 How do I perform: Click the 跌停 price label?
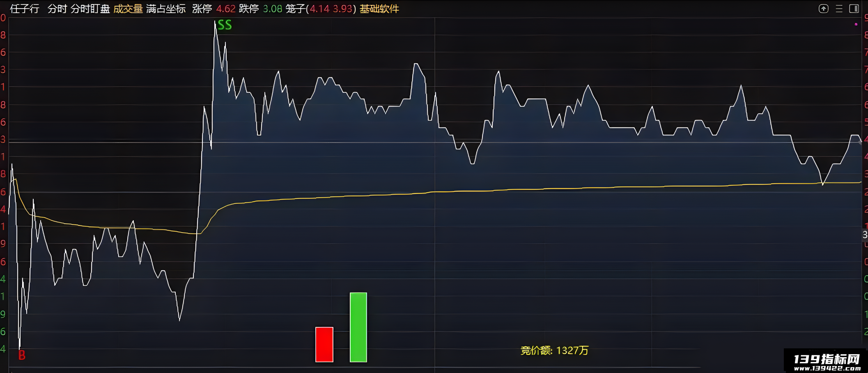click(260, 9)
